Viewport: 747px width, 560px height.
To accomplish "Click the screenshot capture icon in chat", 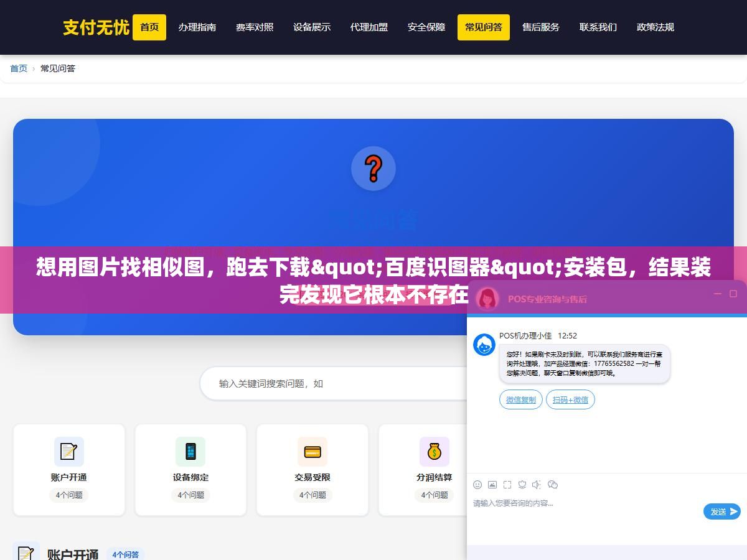I will pyautogui.click(x=507, y=485).
